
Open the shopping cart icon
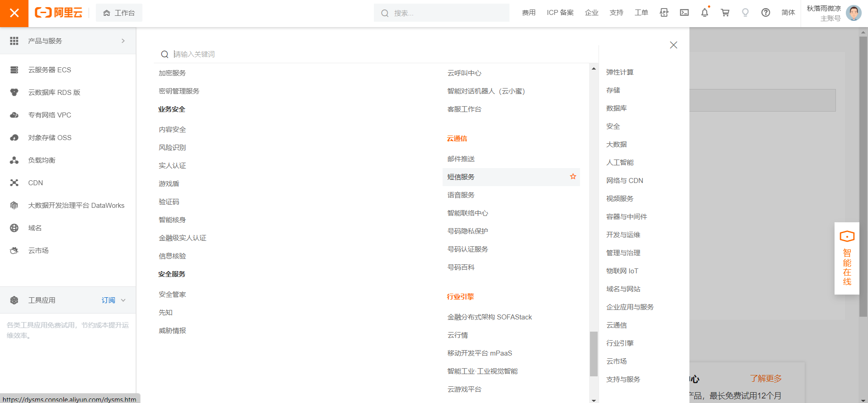[x=725, y=13]
